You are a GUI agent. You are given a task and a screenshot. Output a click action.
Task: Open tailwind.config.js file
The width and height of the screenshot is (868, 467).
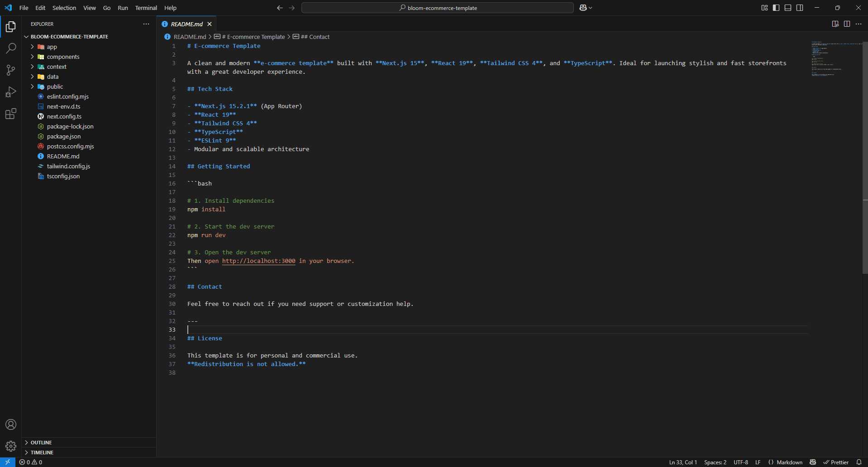pyautogui.click(x=89, y=166)
